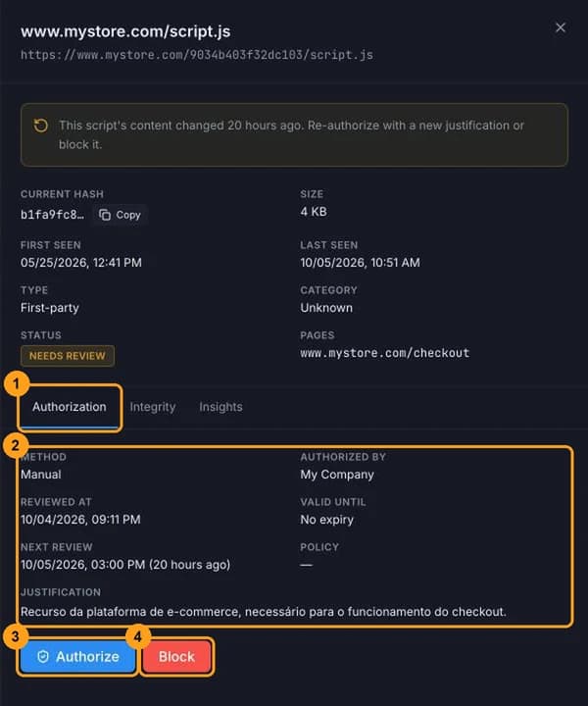Click the First-party type value

pos(49,308)
